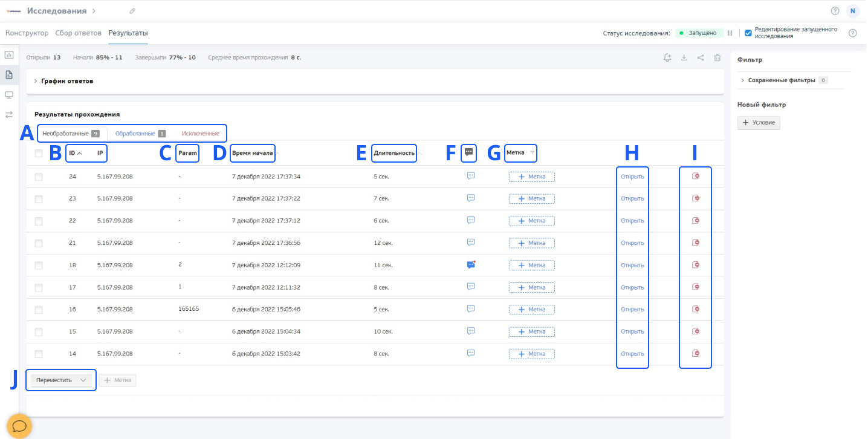The width and height of the screenshot is (868, 439).
Task: Open the Обработанные tab
Action: click(140, 133)
